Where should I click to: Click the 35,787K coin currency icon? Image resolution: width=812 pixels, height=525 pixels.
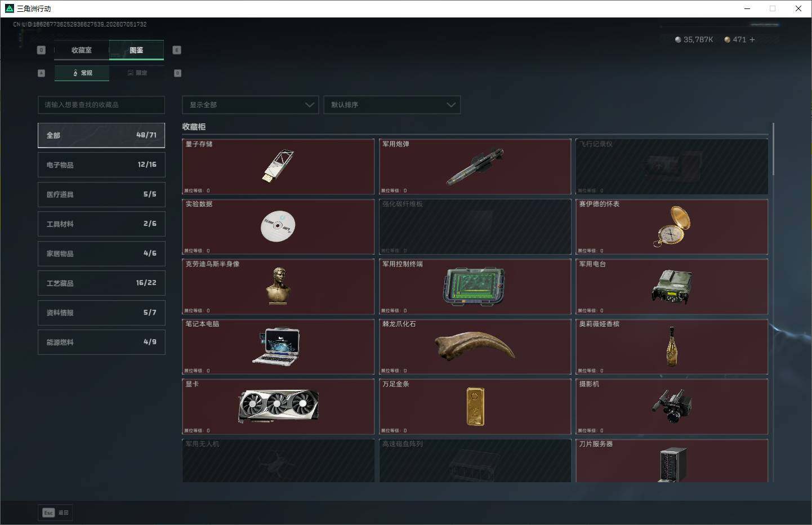(x=678, y=39)
